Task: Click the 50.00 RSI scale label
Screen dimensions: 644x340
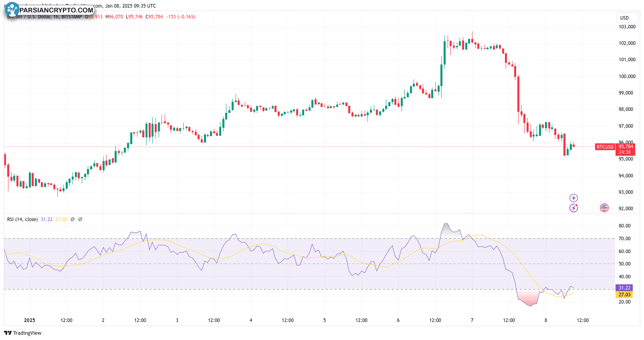Action: point(625,264)
